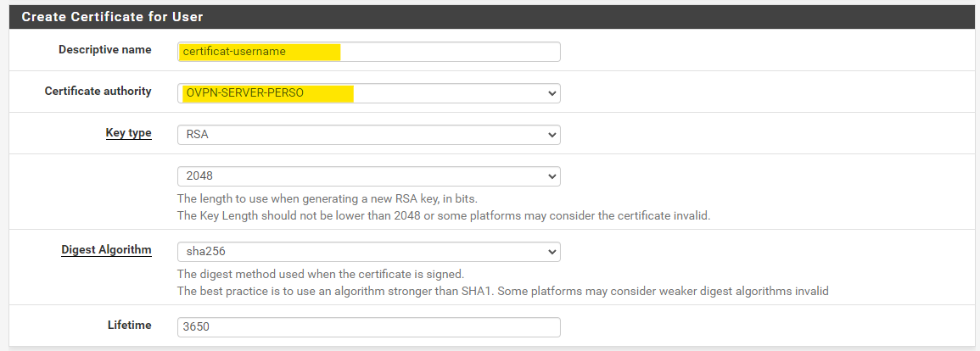Click the highlighted certificat-username text
This screenshot has width=980, height=351.
click(x=235, y=52)
